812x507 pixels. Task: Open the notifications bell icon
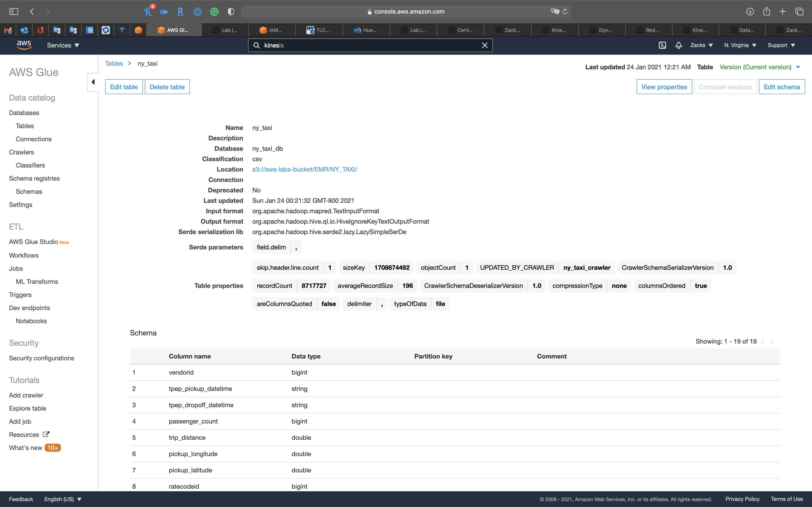click(x=679, y=45)
